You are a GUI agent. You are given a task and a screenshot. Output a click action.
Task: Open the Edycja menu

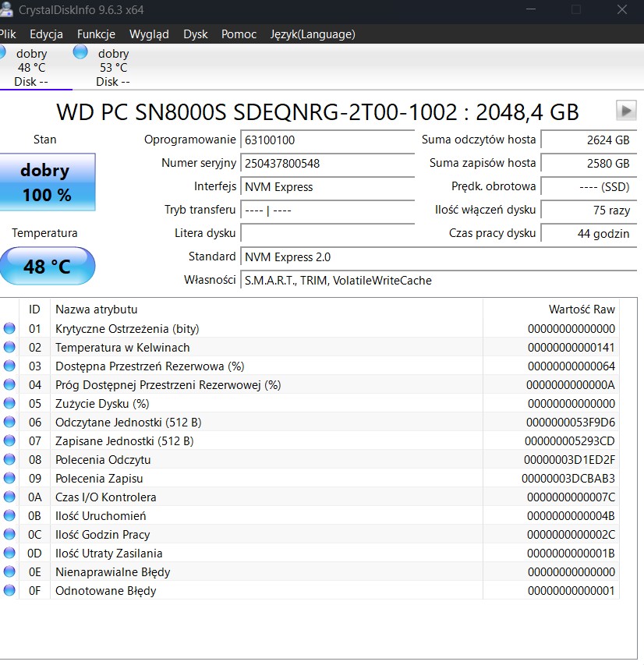tap(46, 34)
